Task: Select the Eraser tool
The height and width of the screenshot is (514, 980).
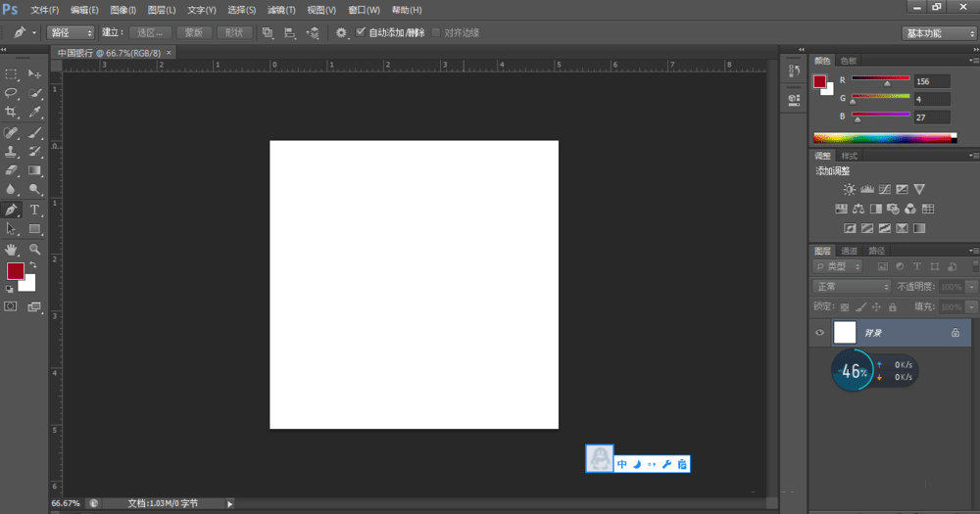Action: 11,170
